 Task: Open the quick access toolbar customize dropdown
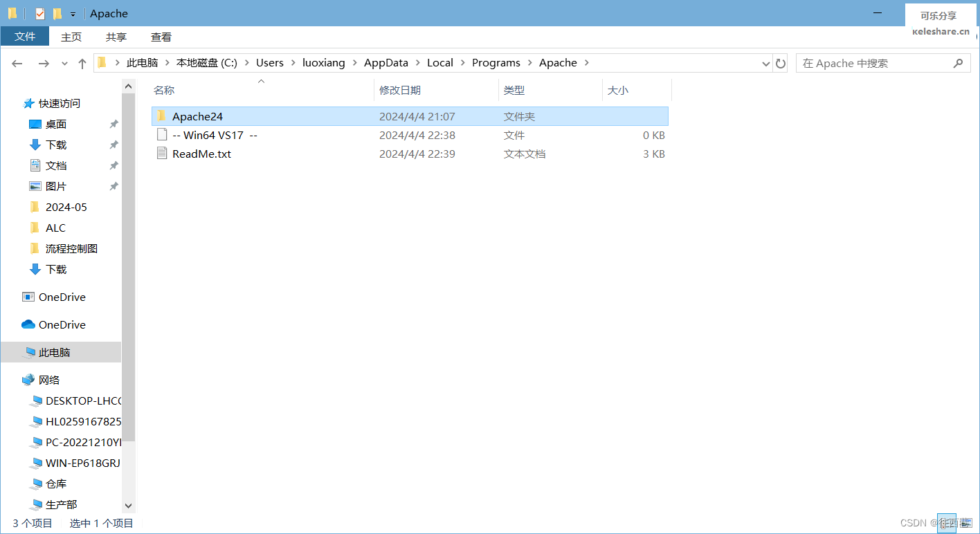[x=73, y=15]
